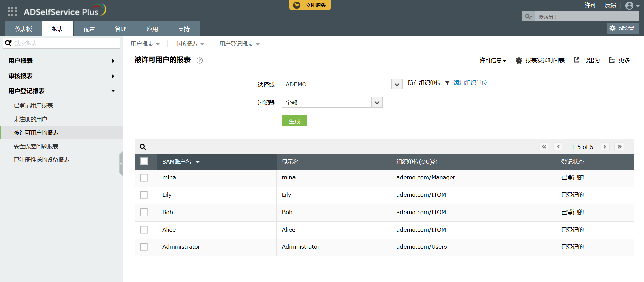Click the 搜索员工 search field
Image resolution: width=644 pixels, height=282 pixels.
click(586, 17)
